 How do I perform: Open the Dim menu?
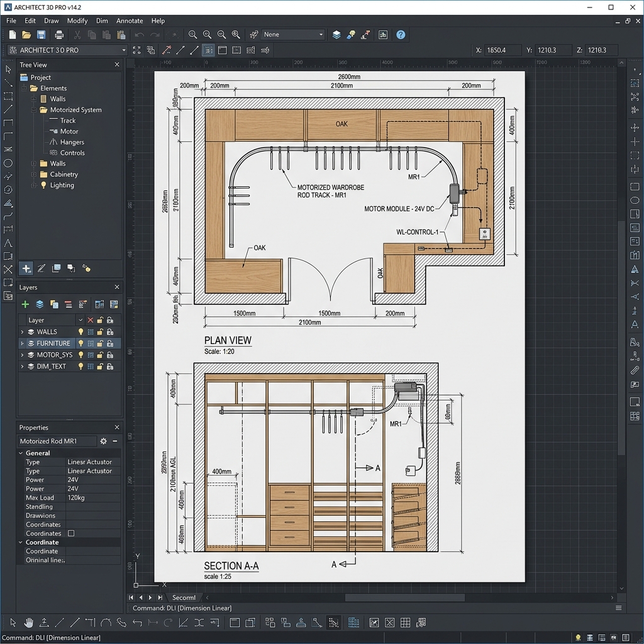point(102,21)
